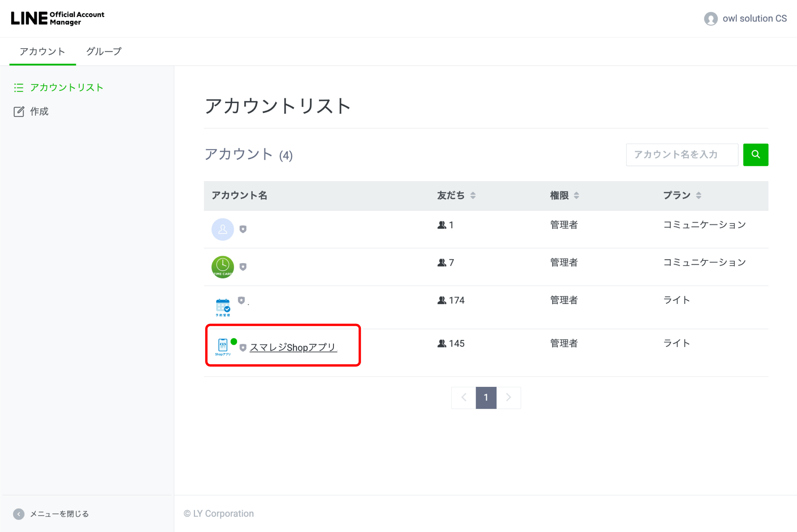Click the 作成 pencil icon in sidebar
The image size is (797, 532).
[x=19, y=112]
